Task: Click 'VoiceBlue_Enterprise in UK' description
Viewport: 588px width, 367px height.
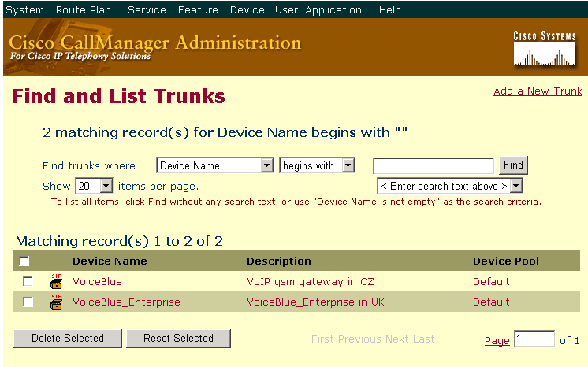Action: tap(315, 302)
